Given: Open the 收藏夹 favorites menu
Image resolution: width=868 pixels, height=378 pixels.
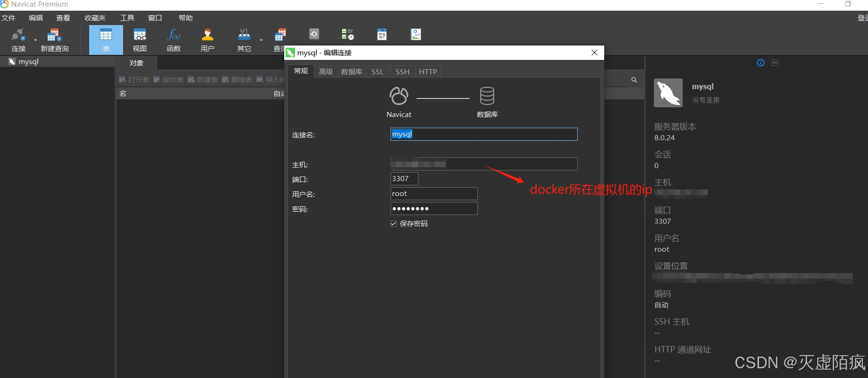Looking at the screenshot, I should click(95, 18).
